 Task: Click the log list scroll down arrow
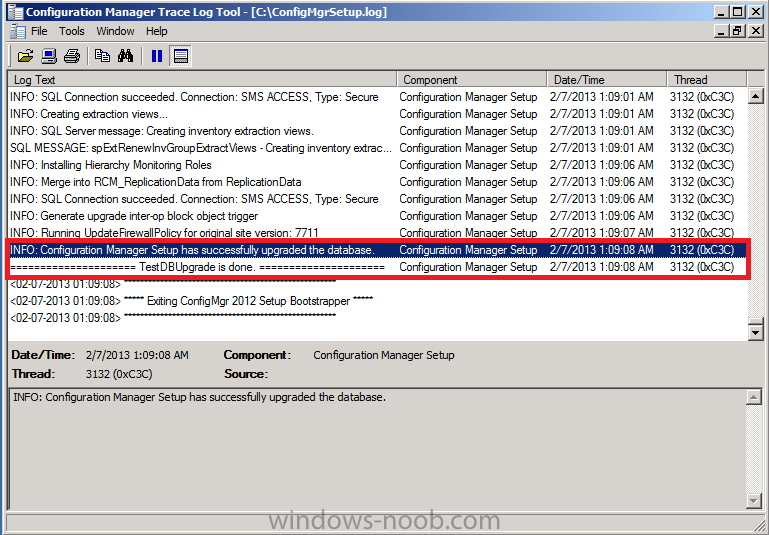point(756,333)
